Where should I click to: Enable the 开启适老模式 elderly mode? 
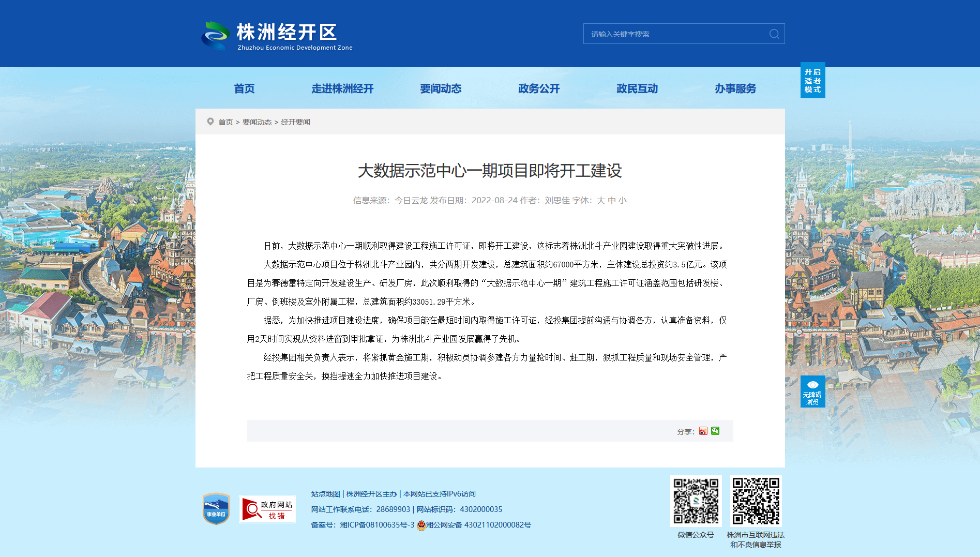tap(812, 80)
